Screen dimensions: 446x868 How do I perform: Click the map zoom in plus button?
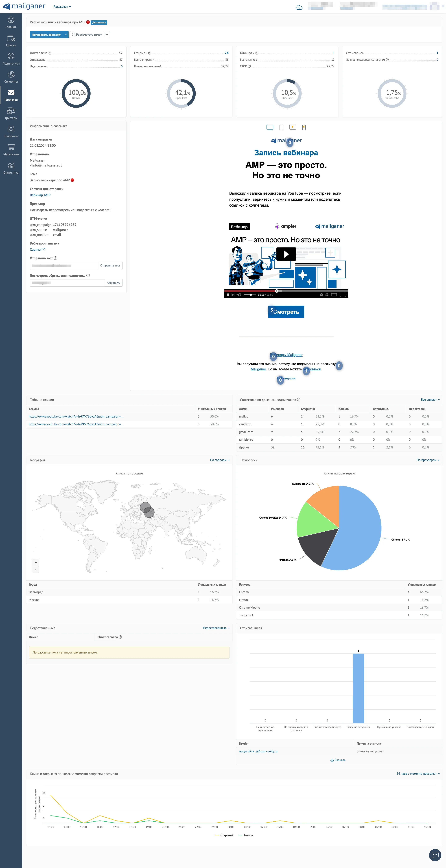tap(36, 562)
